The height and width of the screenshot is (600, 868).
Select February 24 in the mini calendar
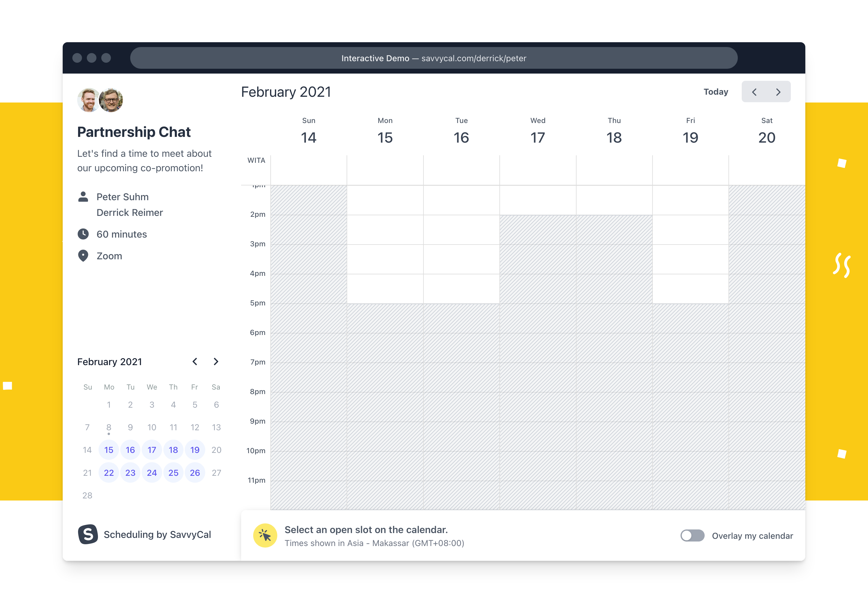pyautogui.click(x=152, y=473)
